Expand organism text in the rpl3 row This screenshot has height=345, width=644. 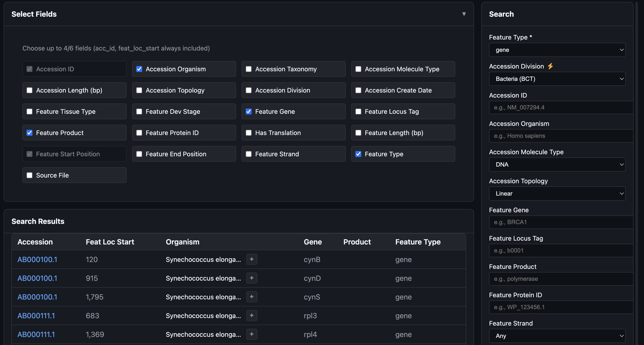tap(252, 316)
